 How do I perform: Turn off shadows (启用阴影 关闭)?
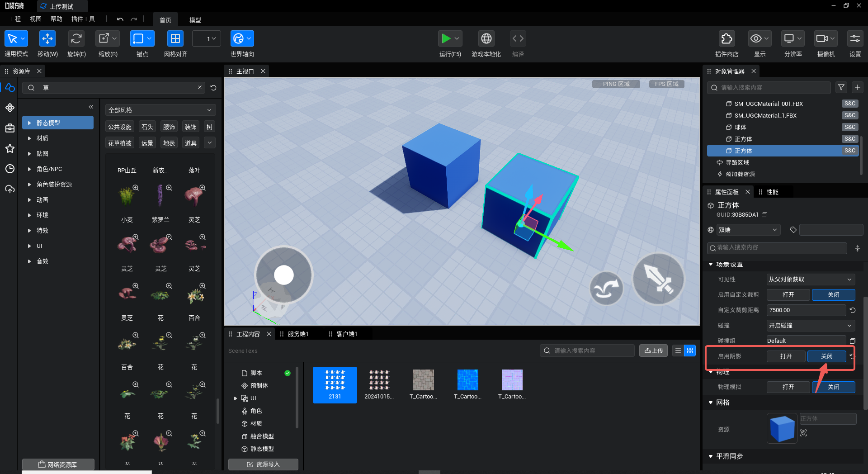[826, 356]
